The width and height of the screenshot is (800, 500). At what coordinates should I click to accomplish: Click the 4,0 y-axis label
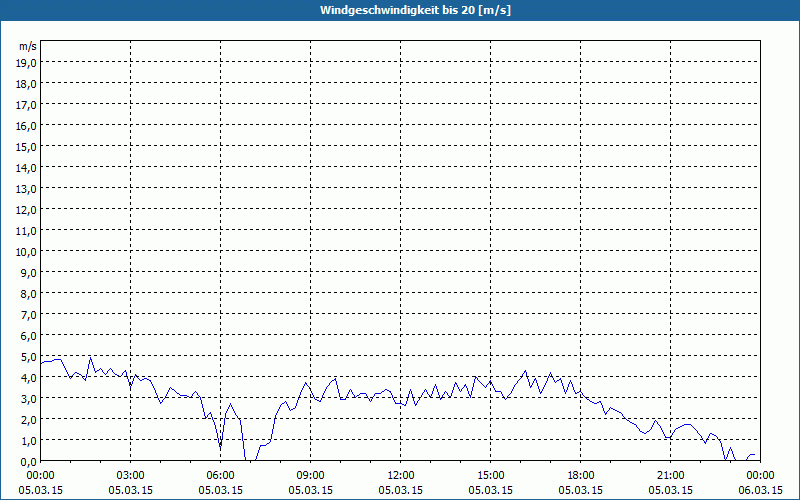click(29, 378)
